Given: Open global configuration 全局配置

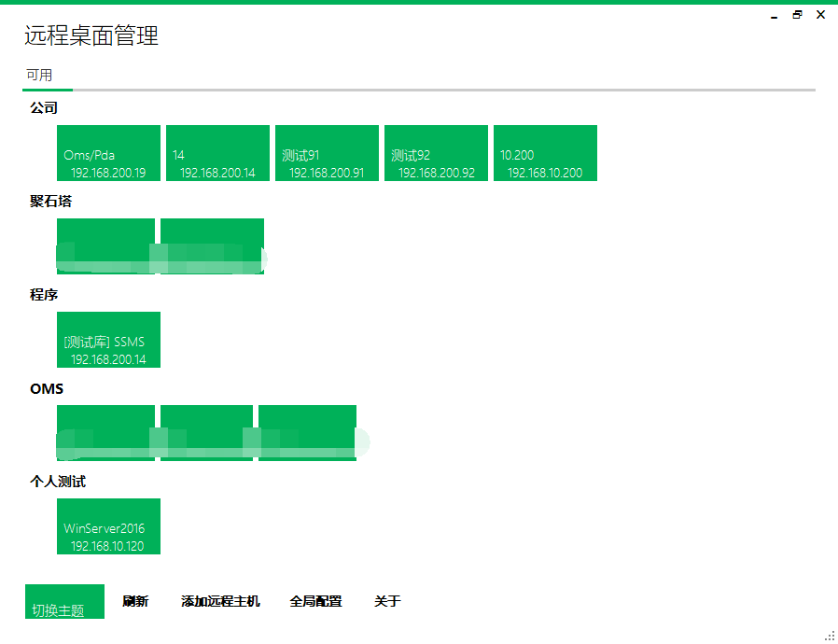Looking at the screenshot, I should (x=314, y=601).
